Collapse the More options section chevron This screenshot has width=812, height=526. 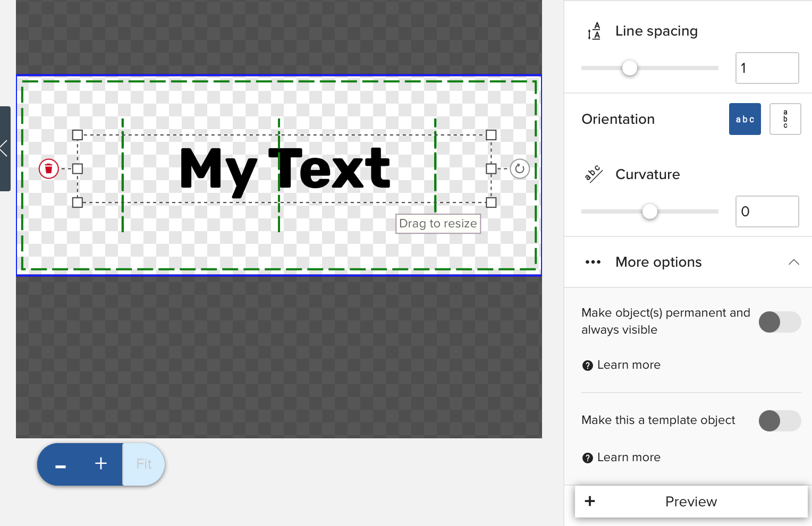tap(794, 262)
